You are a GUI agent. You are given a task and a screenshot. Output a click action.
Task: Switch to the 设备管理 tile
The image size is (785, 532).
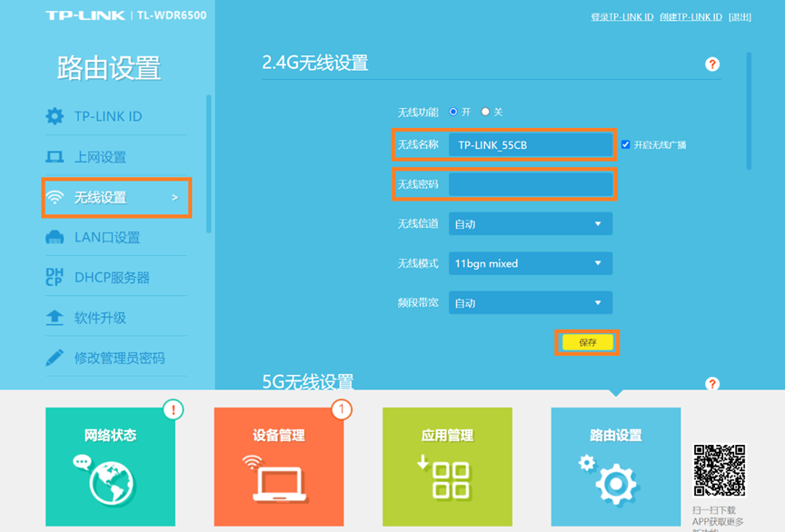tap(279, 467)
